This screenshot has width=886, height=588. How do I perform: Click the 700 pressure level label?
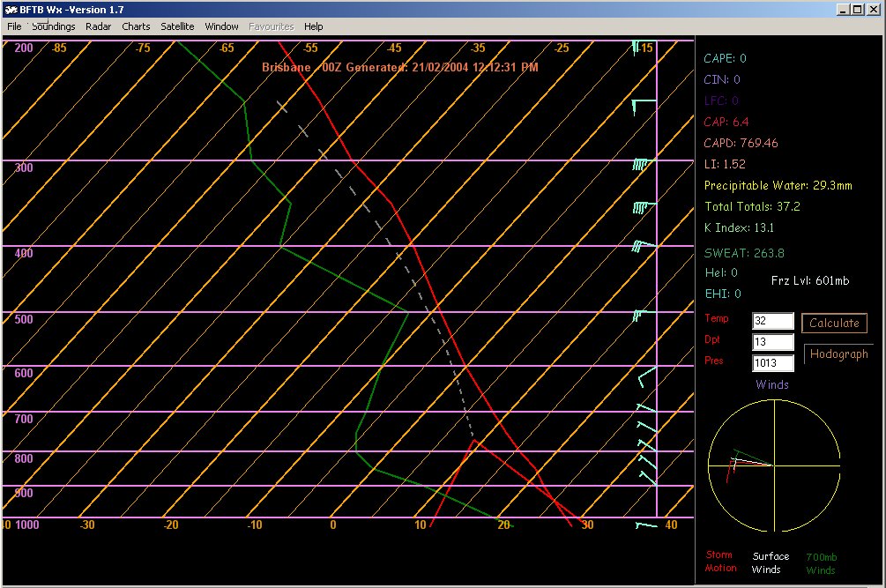click(24, 419)
